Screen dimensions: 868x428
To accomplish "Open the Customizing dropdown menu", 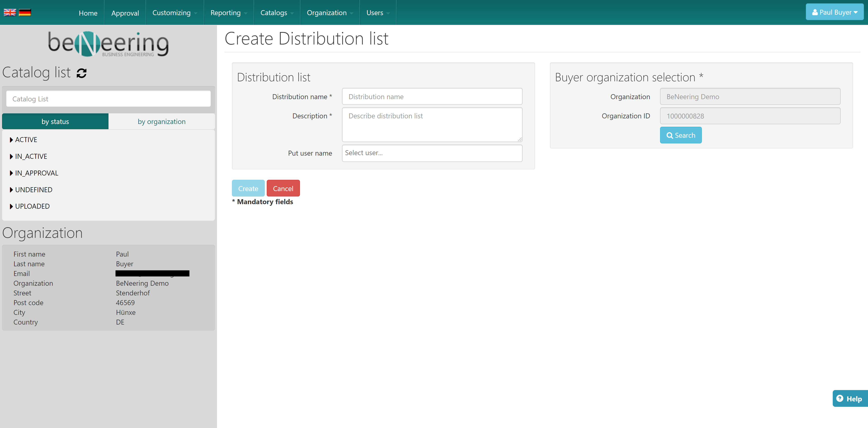I will 174,13.
